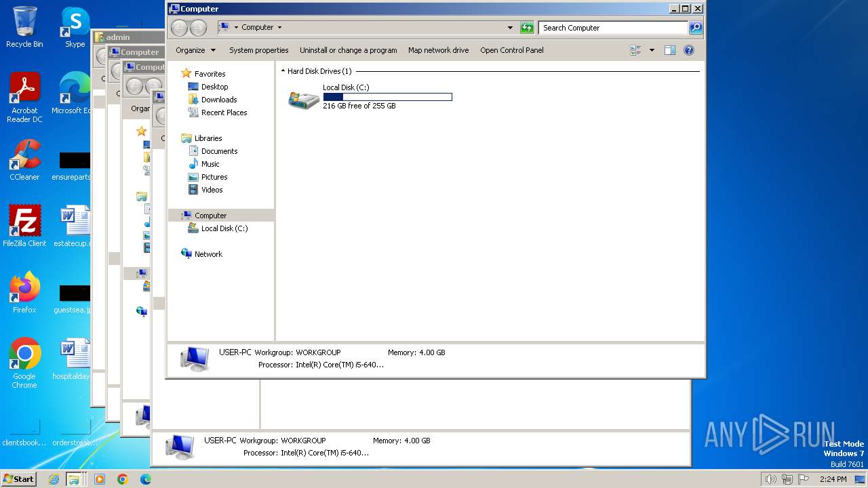Click the search magnifier button
The width and height of the screenshot is (868, 488).
click(695, 28)
